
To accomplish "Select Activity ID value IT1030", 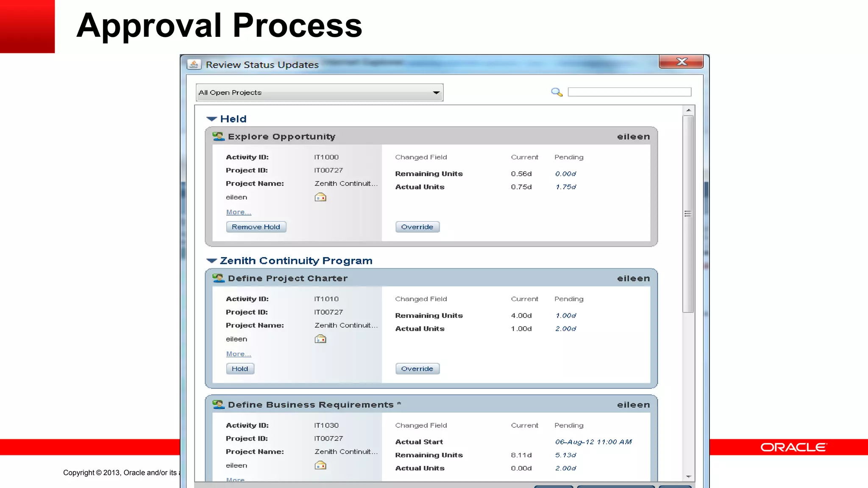I will point(326,425).
